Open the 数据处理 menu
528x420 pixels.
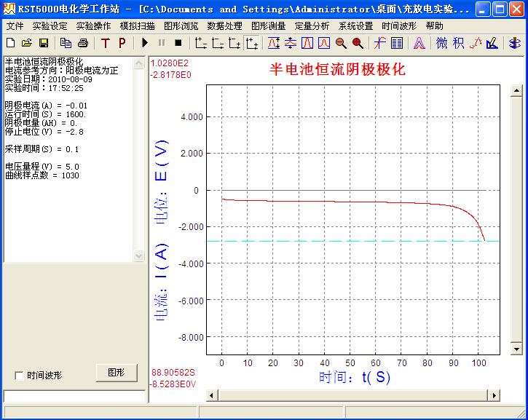click(224, 25)
